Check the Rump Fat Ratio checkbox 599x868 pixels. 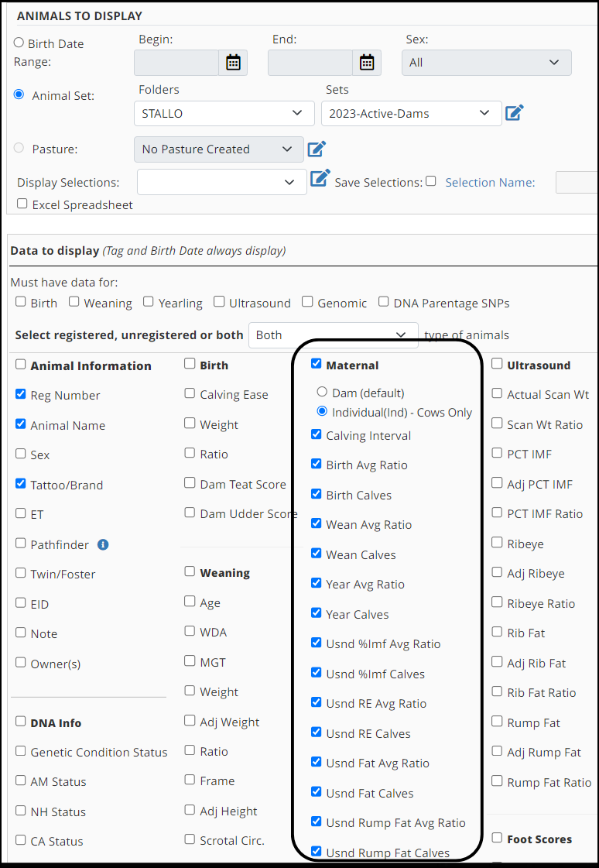pos(497,781)
